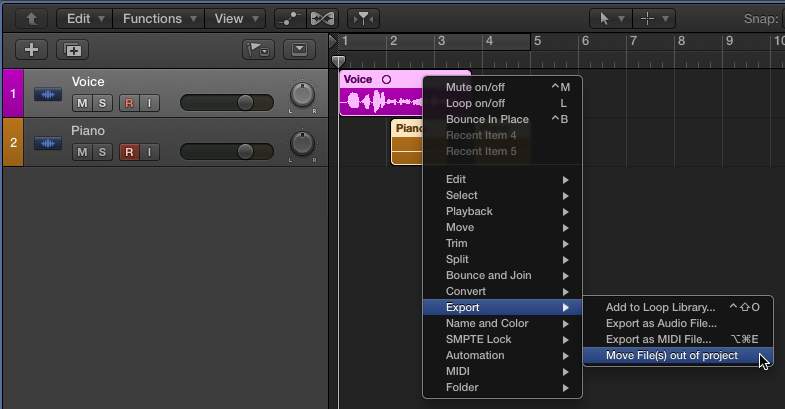Viewport: 785px width, 409px height.
Task: Add a new track with plus button
Action: click(x=32, y=50)
